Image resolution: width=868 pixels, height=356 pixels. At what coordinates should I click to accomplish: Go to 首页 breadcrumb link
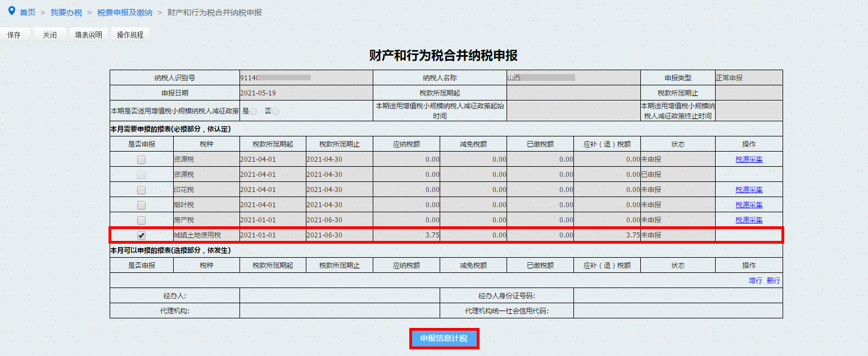[28, 12]
